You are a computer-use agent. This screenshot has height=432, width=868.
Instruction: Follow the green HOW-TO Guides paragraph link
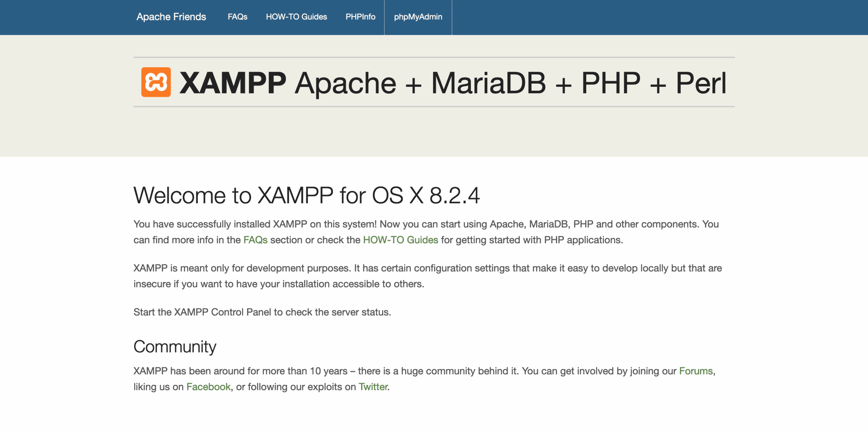pos(400,240)
